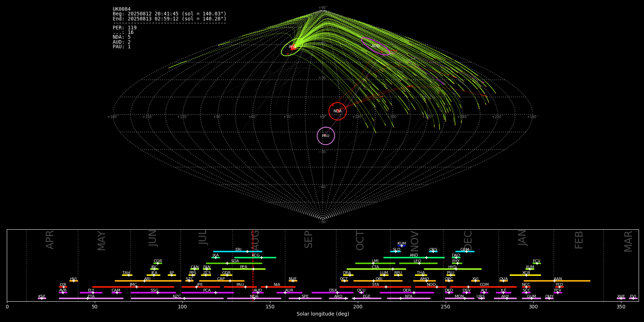644x322 pixels.
Task: Click the MAR month label
Action: tap(628, 241)
